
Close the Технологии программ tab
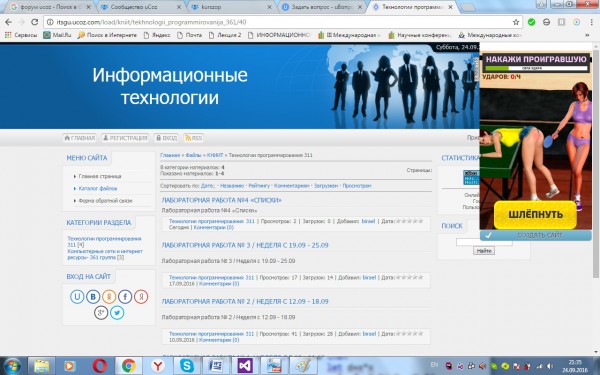(450, 7)
